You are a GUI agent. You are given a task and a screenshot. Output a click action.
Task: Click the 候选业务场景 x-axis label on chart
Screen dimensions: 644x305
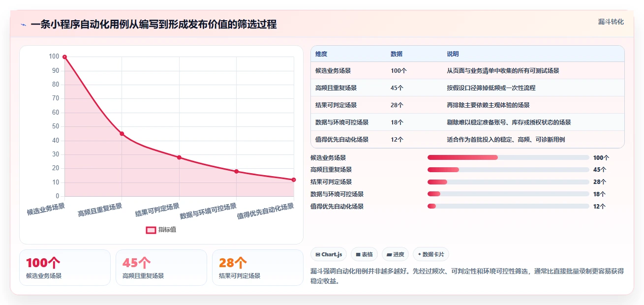pyautogui.click(x=46, y=209)
